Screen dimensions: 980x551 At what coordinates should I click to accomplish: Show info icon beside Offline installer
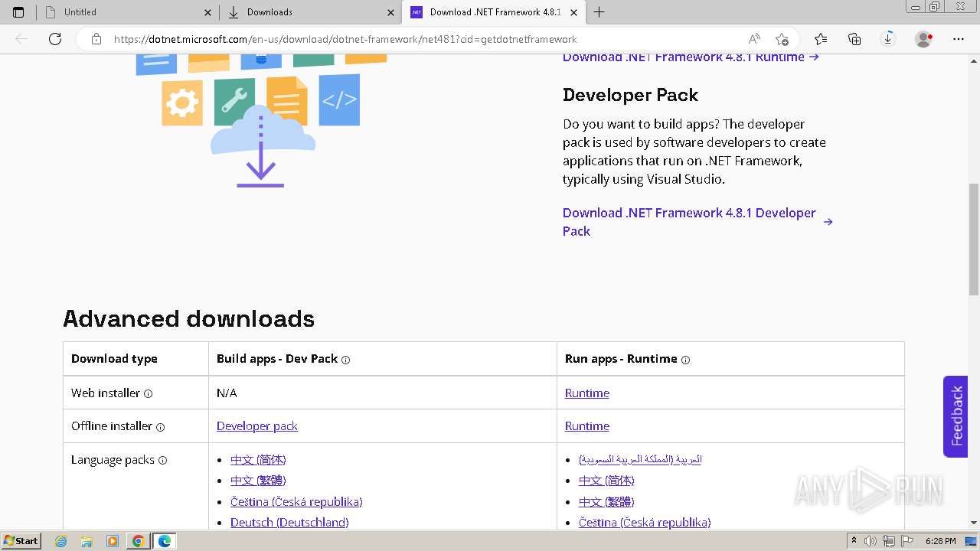[160, 427]
